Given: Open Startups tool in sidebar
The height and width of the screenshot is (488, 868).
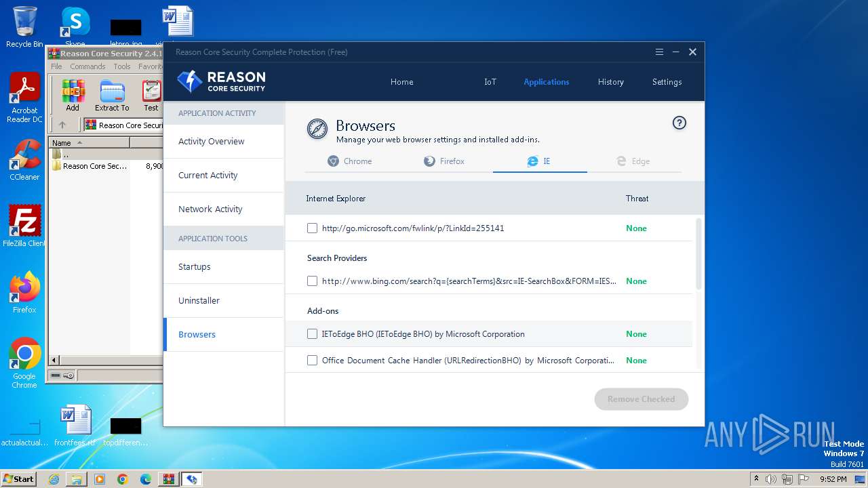Looking at the screenshot, I should [x=224, y=267].
